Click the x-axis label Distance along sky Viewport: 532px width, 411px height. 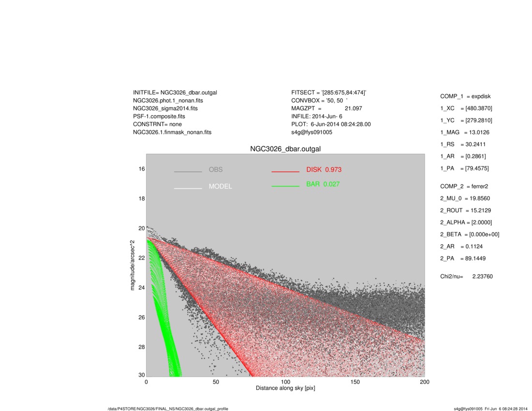(285, 388)
